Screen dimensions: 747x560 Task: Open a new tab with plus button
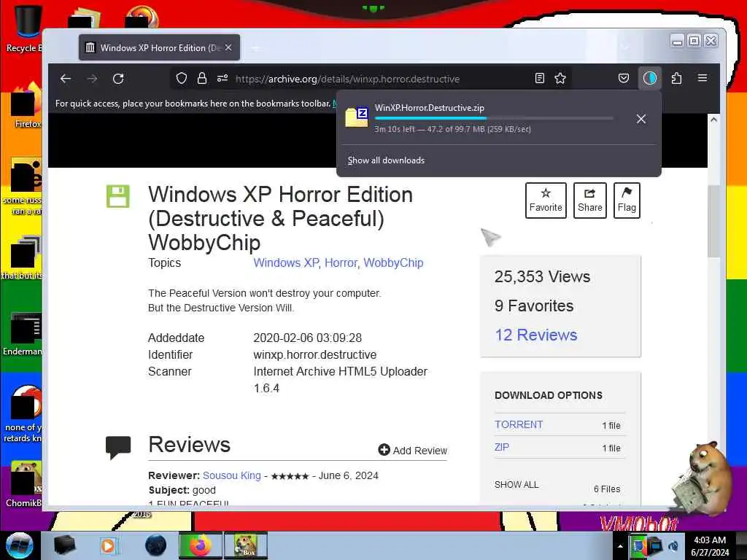[256, 48]
